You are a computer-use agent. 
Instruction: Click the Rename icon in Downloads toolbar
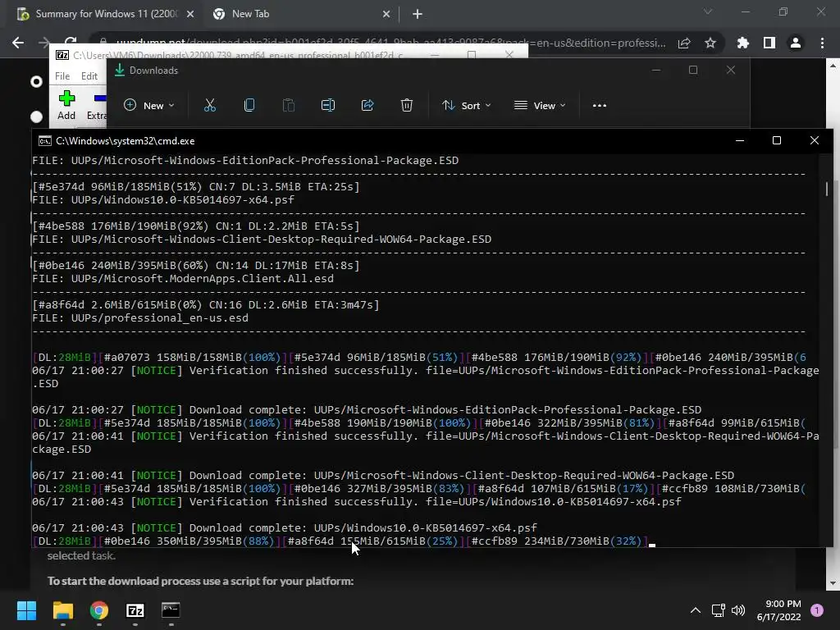[x=328, y=106]
